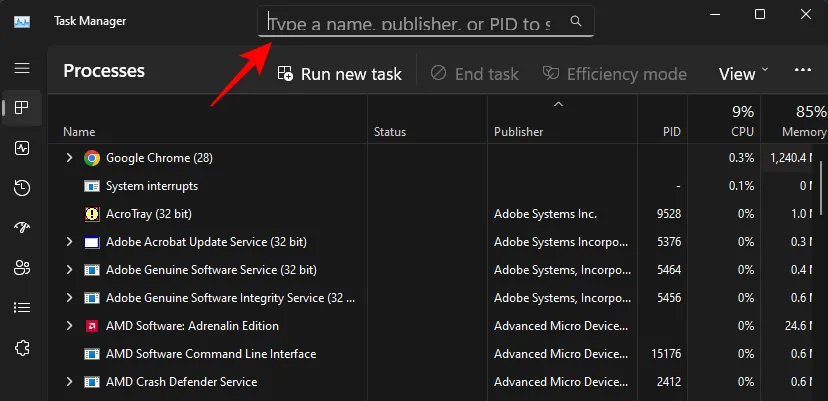Image resolution: width=828 pixels, height=401 pixels.
Task: Open the hamburger navigation menu
Action: click(x=22, y=68)
